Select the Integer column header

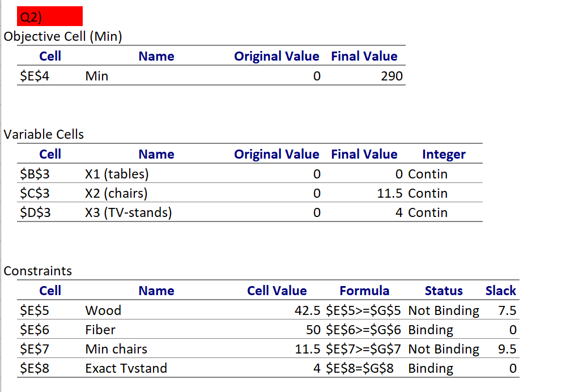[x=444, y=154]
